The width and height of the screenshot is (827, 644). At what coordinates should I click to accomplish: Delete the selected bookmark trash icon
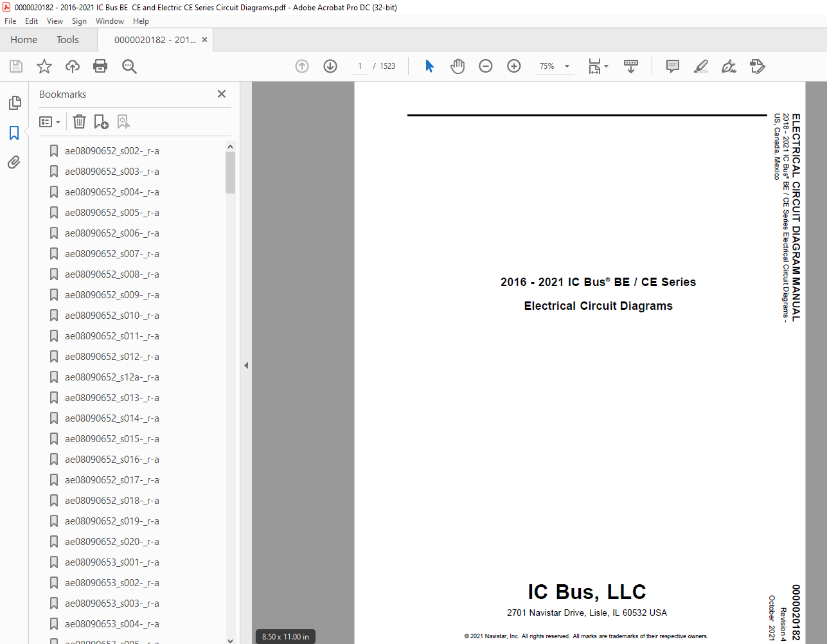[79, 121]
